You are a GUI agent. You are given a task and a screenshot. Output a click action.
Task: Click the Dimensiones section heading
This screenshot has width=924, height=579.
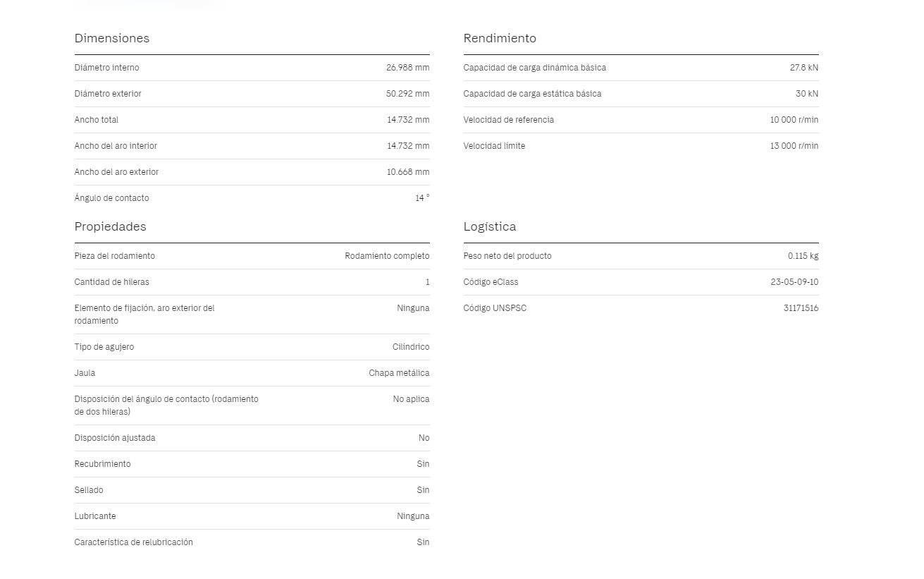112,38
